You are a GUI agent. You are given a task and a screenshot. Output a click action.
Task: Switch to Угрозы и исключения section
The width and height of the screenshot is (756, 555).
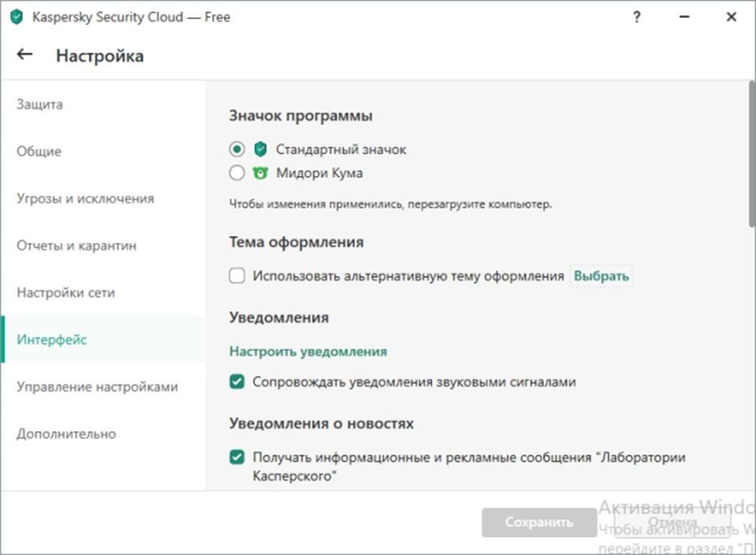103,199
